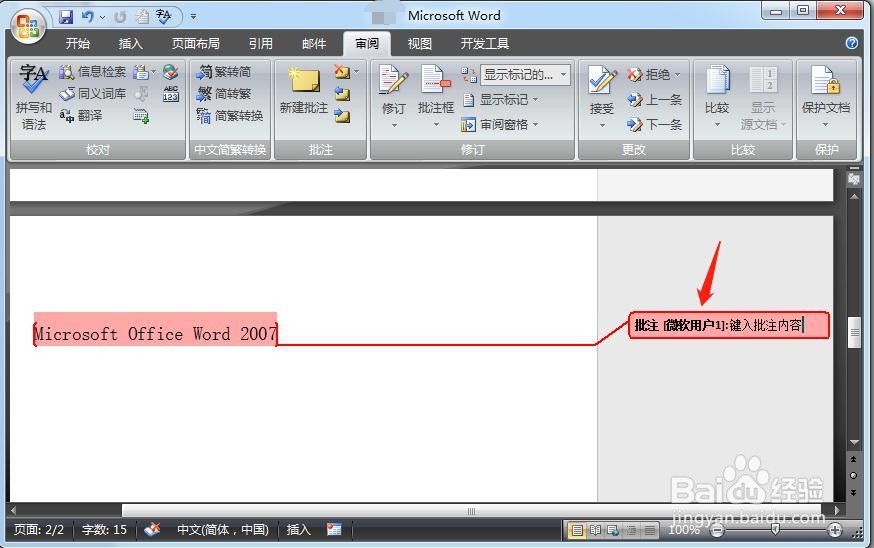
Task: Convert text with 简转繁
Action: [224, 94]
